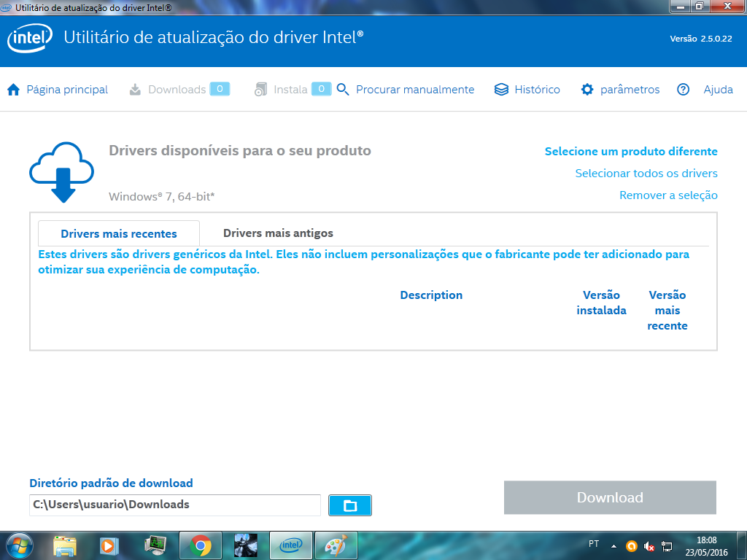Image resolution: width=747 pixels, height=560 pixels.
Task: Click the Intel utility taskbar button
Action: [291, 545]
